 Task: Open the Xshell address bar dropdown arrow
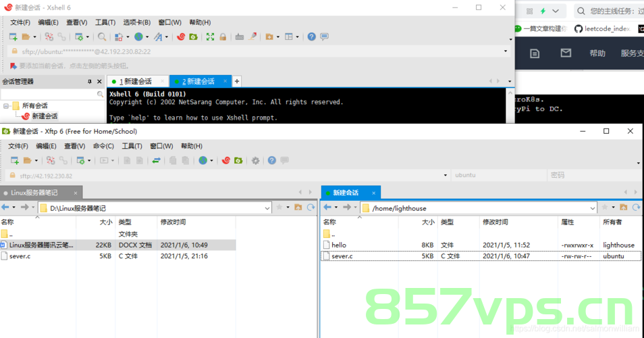[506, 51]
